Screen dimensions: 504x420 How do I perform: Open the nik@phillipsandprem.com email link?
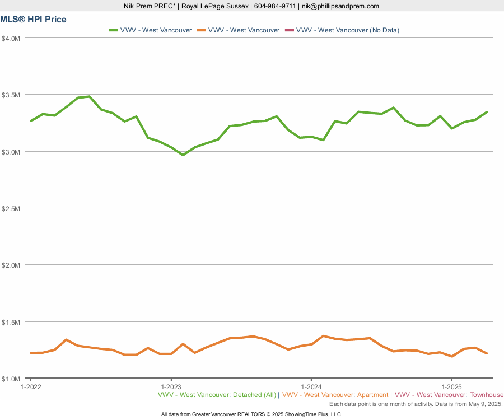pos(340,6)
